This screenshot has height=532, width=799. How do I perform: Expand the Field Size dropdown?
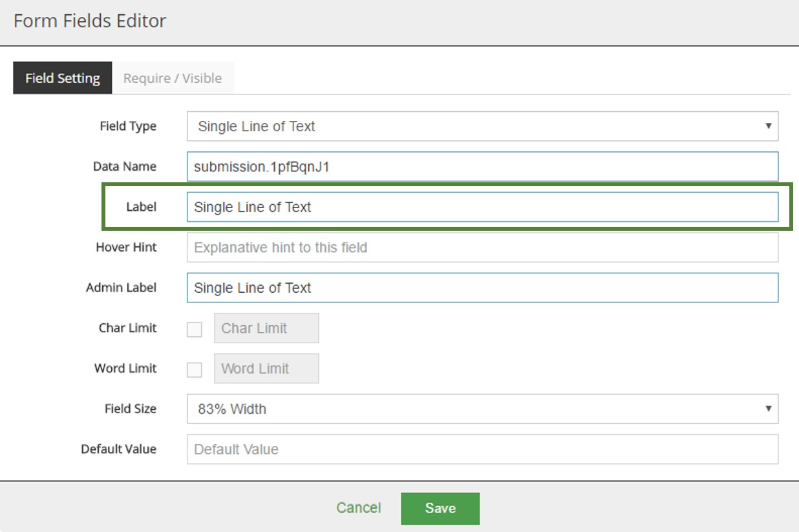tap(482, 409)
